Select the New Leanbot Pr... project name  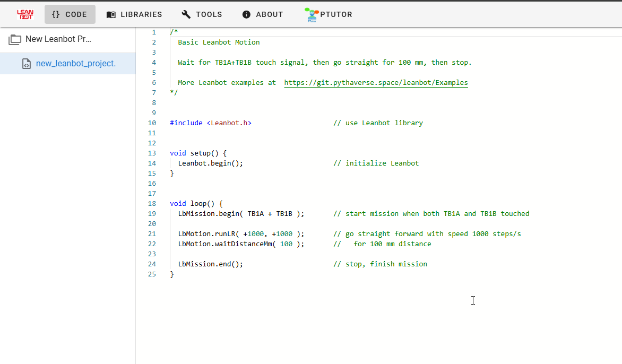[58, 39]
